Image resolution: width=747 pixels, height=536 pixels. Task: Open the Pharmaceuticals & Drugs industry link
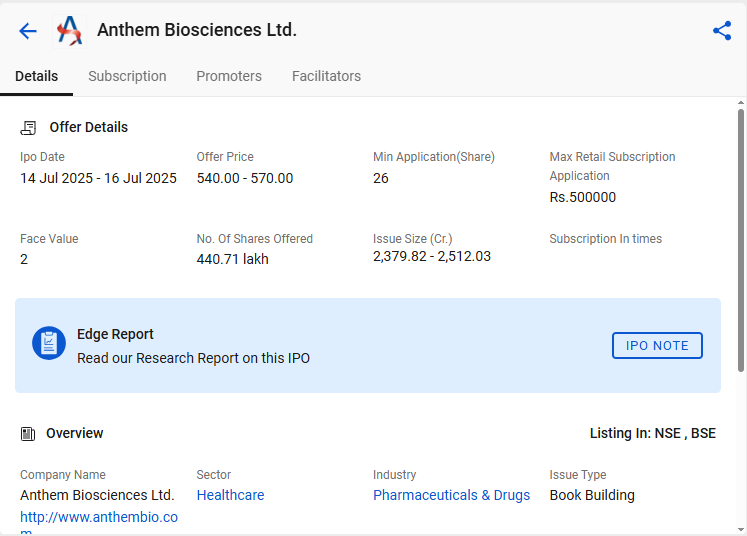[x=451, y=495]
